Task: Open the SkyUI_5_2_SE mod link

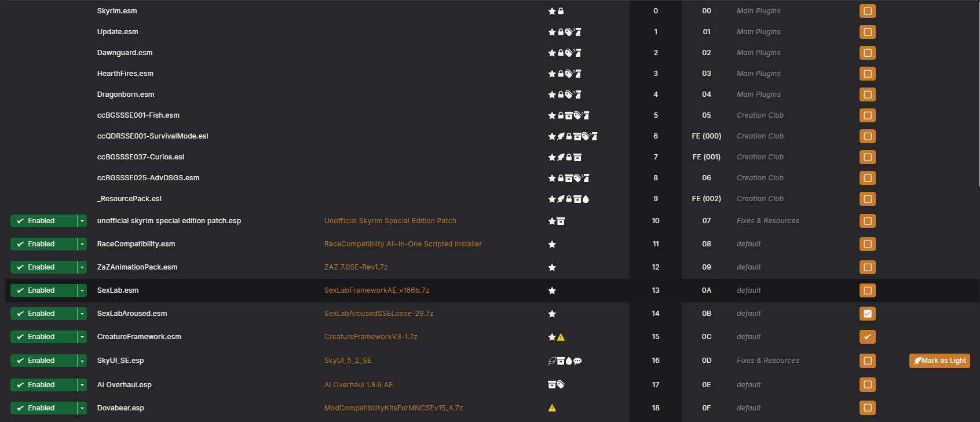Action: click(x=348, y=361)
